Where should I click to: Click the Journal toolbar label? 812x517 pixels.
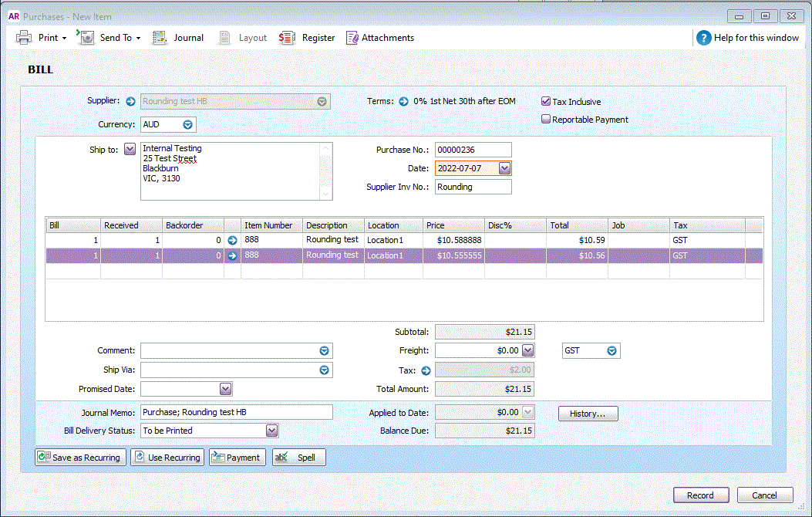[x=188, y=38]
